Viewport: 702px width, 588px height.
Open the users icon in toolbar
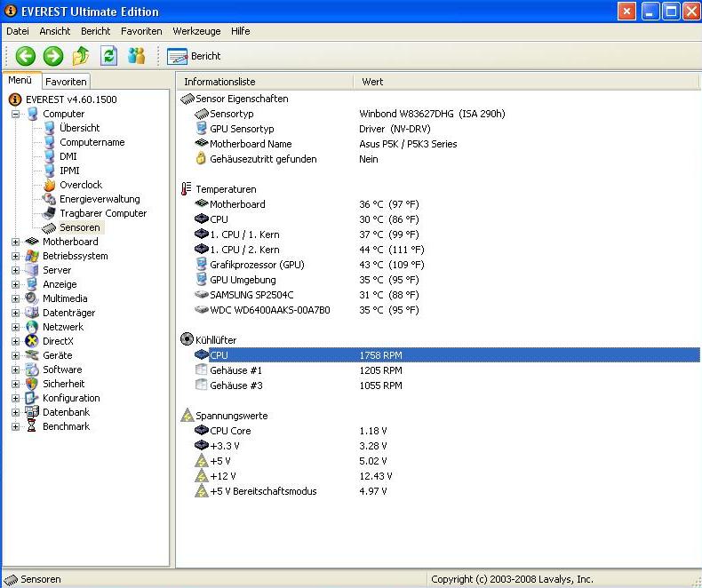pos(136,56)
